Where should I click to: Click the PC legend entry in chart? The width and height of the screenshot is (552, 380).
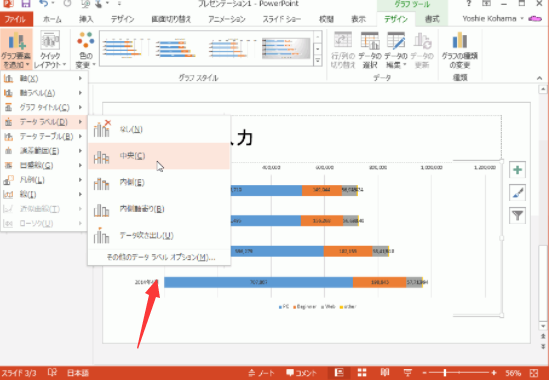point(284,307)
